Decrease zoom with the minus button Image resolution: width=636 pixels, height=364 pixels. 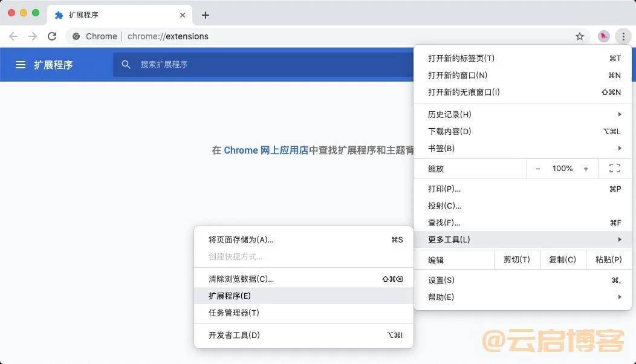point(538,169)
